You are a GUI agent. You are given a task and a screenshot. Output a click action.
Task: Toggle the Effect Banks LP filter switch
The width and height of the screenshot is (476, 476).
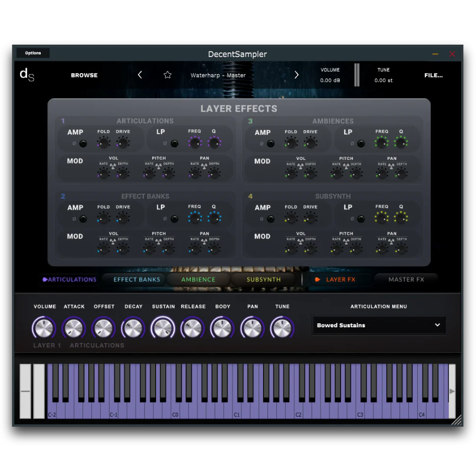pyautogui.click(x=174, y=219)
